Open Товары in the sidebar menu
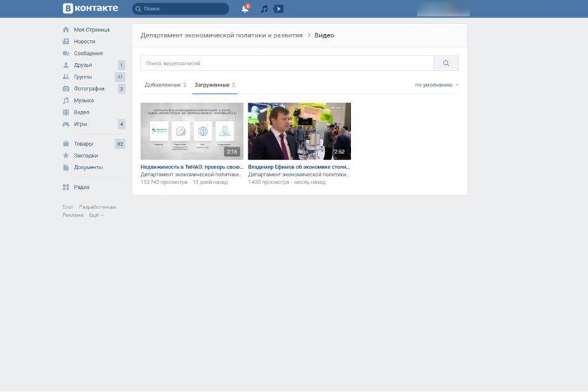588x392 pixels. (83, 144)
